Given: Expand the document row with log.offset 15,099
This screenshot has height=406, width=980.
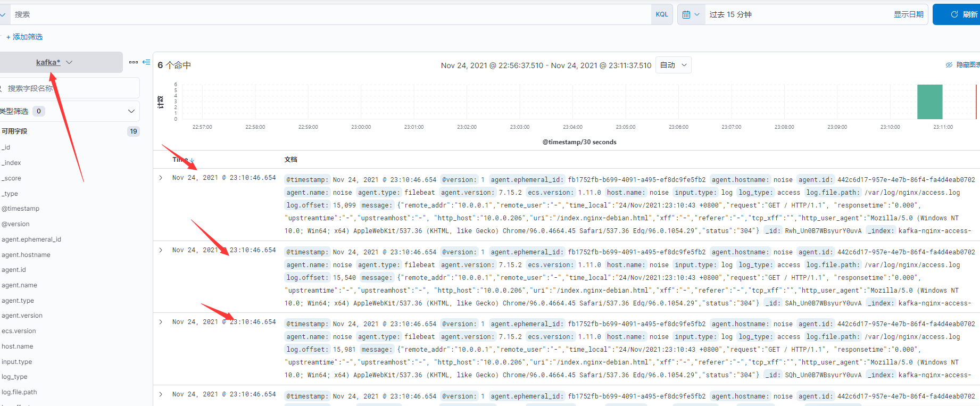Looking at the screenshot, I should pyautogui.click(x=161, y=178).
